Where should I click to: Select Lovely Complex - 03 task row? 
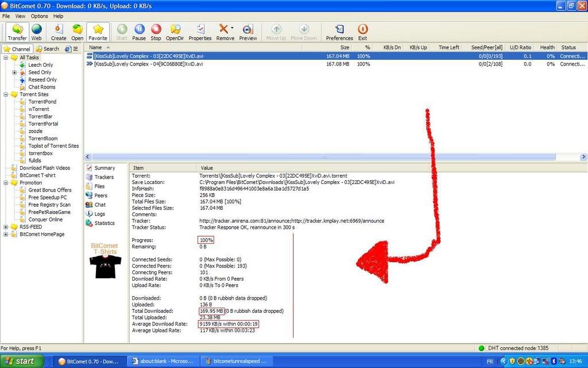(x=335, y=56)
